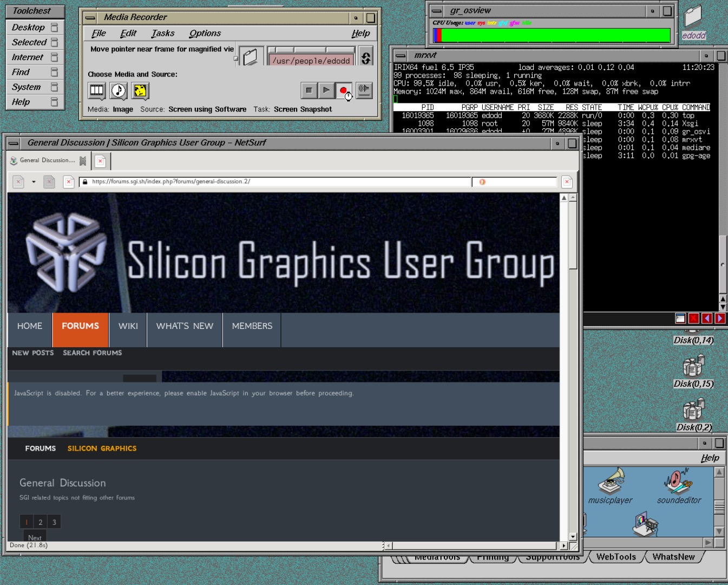Open the Desktop menu in Toolchest
This screenshot has height=585, width=728.
[35, 27]
